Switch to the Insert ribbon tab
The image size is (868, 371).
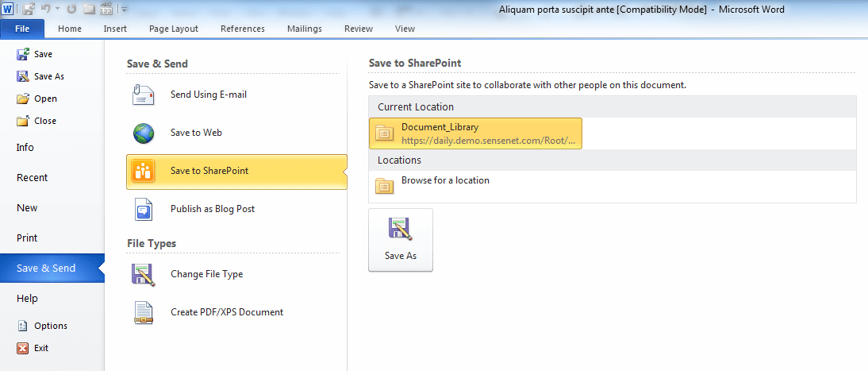point(115,29)
